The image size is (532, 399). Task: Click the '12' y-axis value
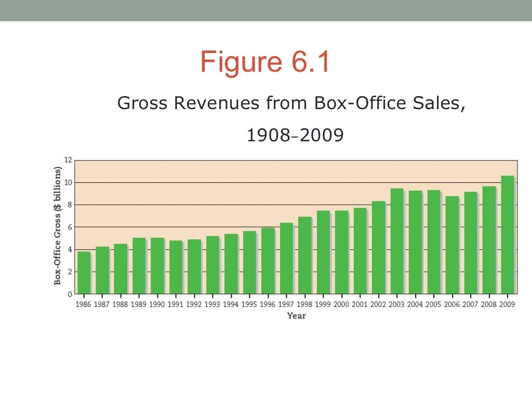coord(68,160)
